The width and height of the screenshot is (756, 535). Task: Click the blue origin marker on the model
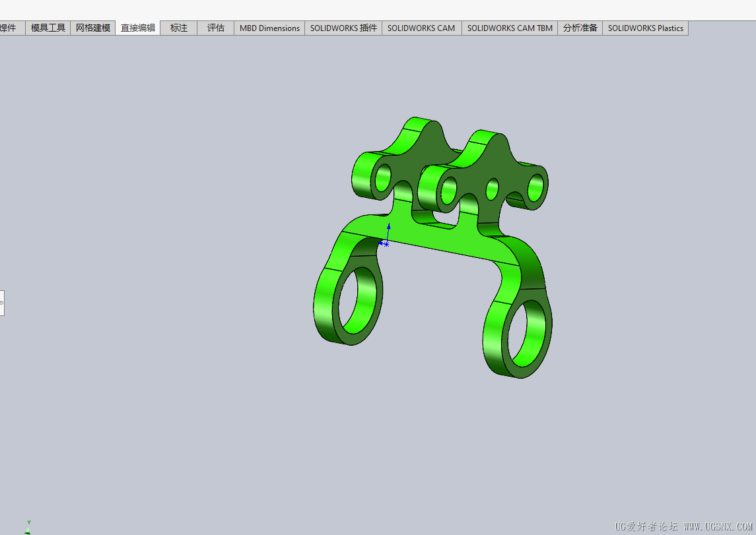pos(386,244)
